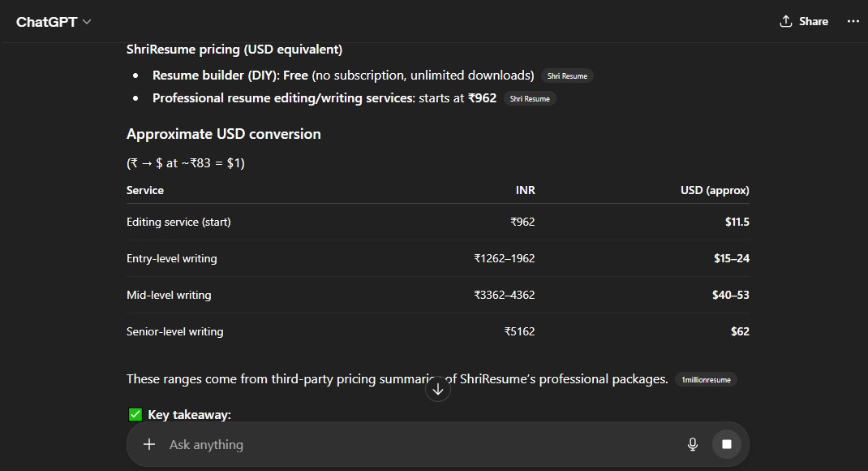Click the plus icon in the chat bar
The height and width of the screenshot is (471, 868).
(x=148, y=444)
